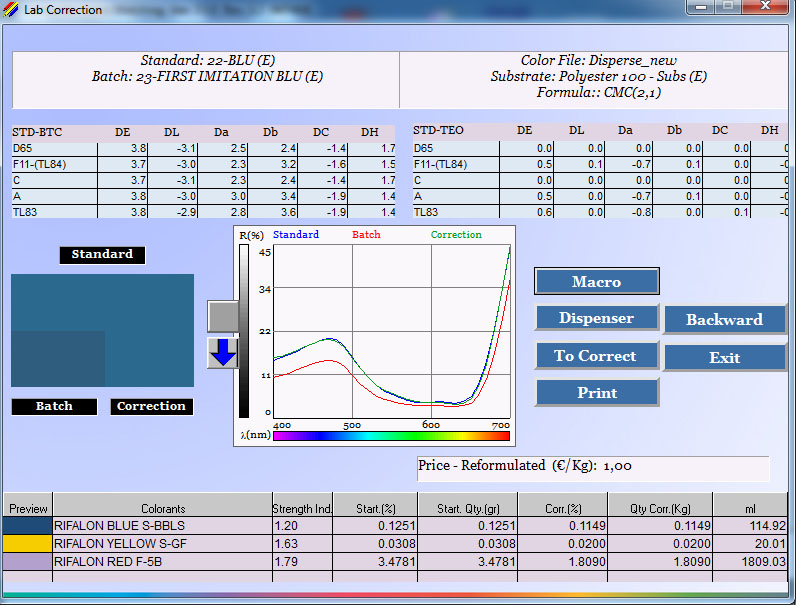Click the Macro button
This screenshot has height=605, width=796.
596,281
